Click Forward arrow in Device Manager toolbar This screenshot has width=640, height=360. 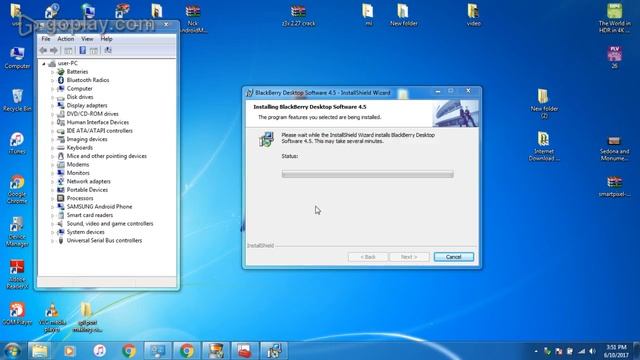click(53, 50)
